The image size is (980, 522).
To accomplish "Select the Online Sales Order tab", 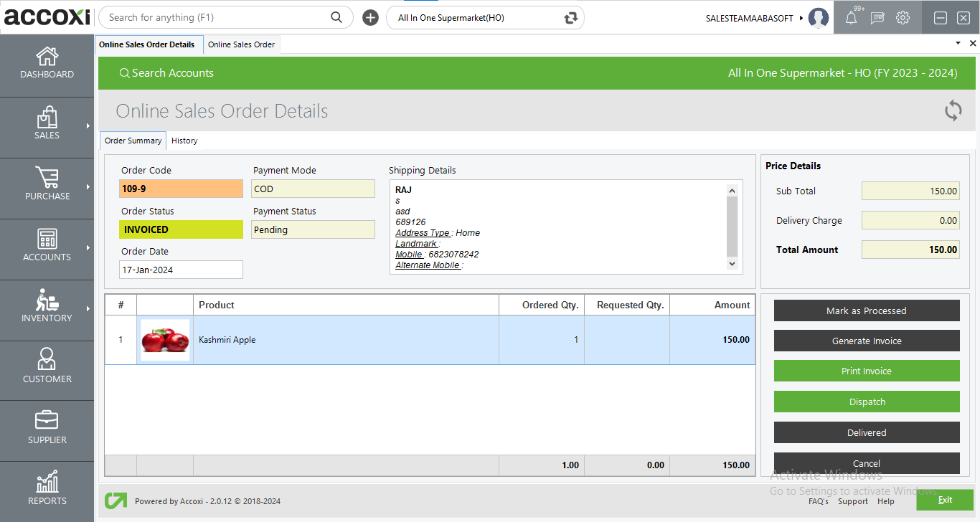I will pyautogui.click(x=241, y=44).
